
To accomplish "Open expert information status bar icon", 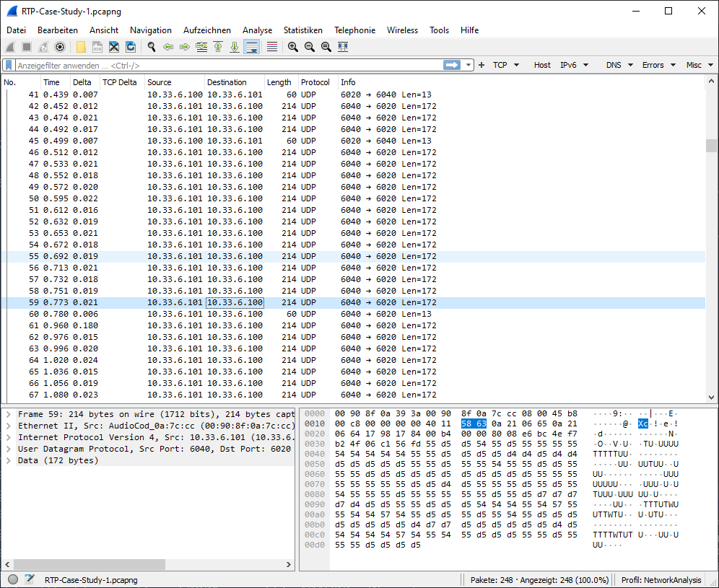I will 13,579.
